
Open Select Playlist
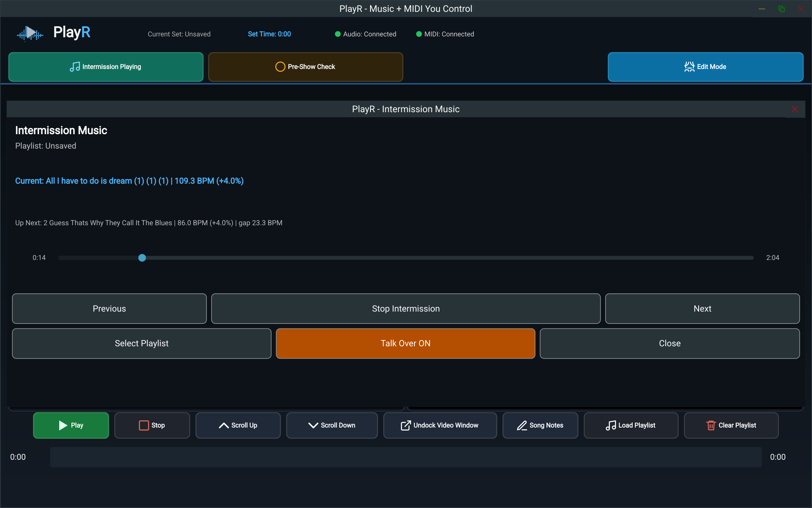[x=142, y=343]
